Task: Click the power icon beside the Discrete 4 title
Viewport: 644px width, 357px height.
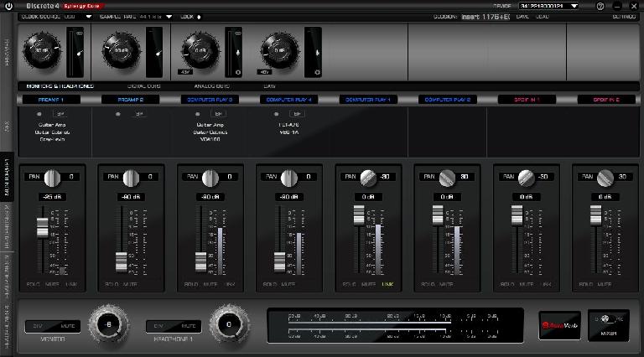Action: [8, 6]
